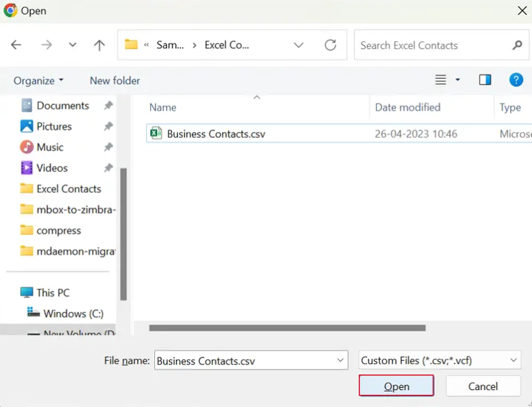Click the pin icon beside Pictures
532x407 pixels.
[x=108, y=126]
